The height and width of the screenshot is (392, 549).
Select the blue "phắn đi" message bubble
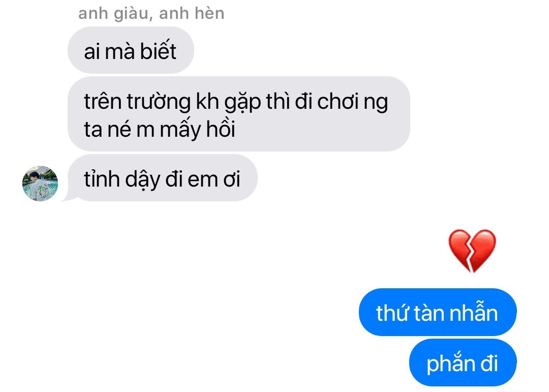coord(463,362)
